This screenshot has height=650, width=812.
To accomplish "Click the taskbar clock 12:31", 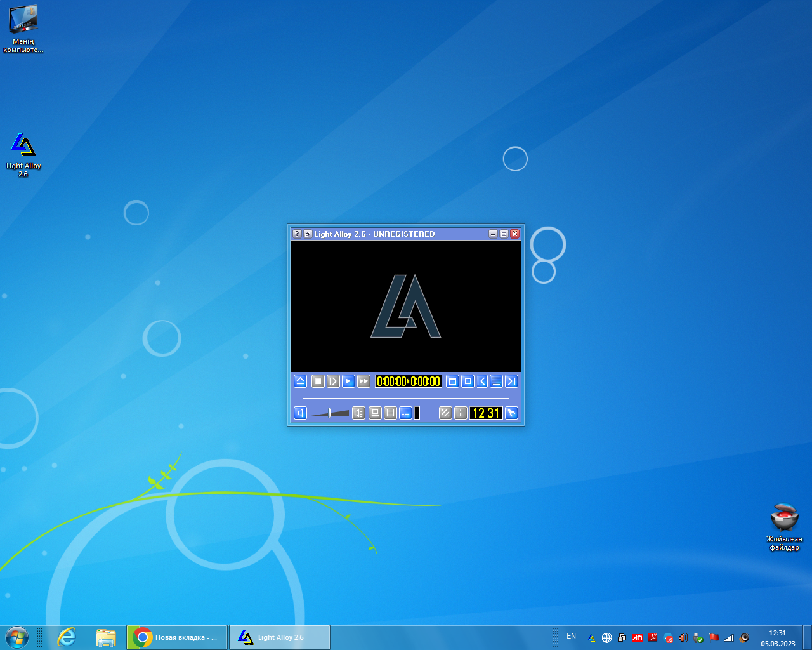I will (778, 638).
